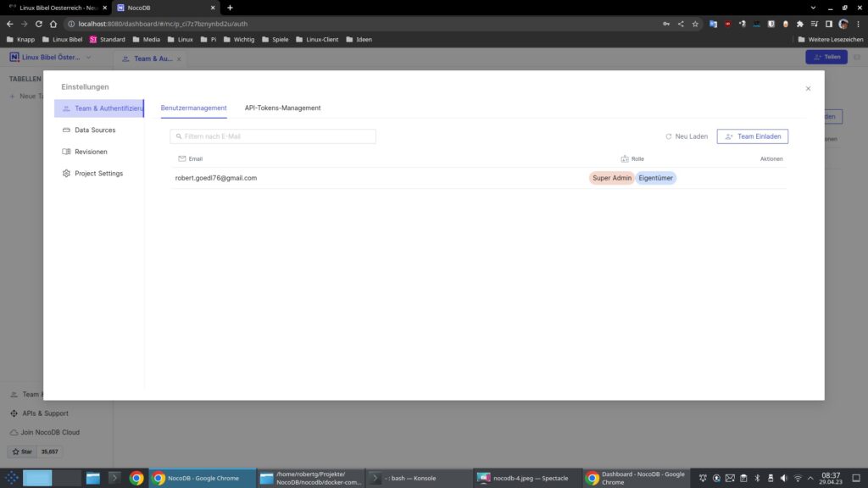Expand the Linux Bibel Öster... project dropdown
The image size is (868, 488).
click(x=88, y=57)
